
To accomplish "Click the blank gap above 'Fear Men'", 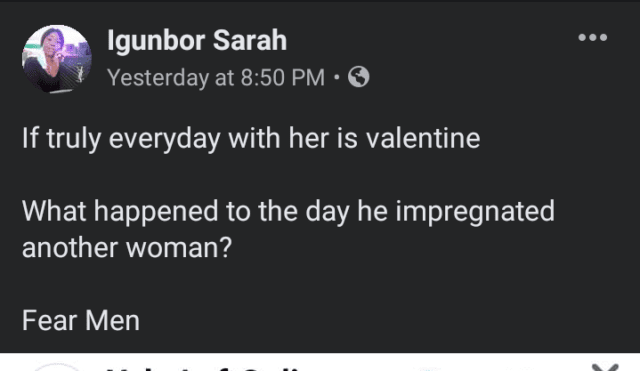I will [x=286, y=284].
